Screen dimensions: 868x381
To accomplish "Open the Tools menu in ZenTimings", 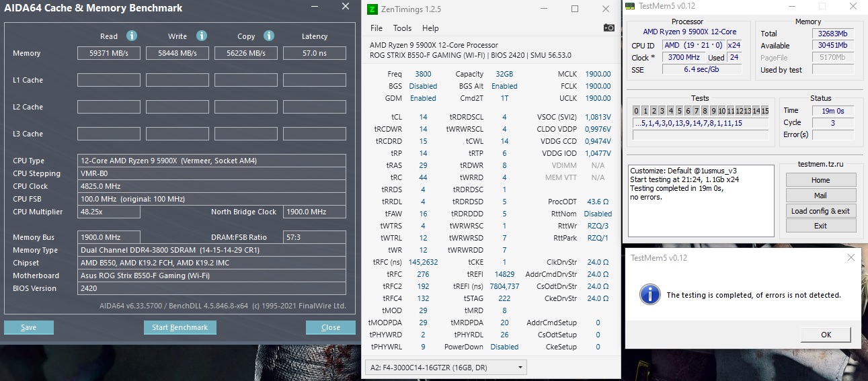I will 402,28.
